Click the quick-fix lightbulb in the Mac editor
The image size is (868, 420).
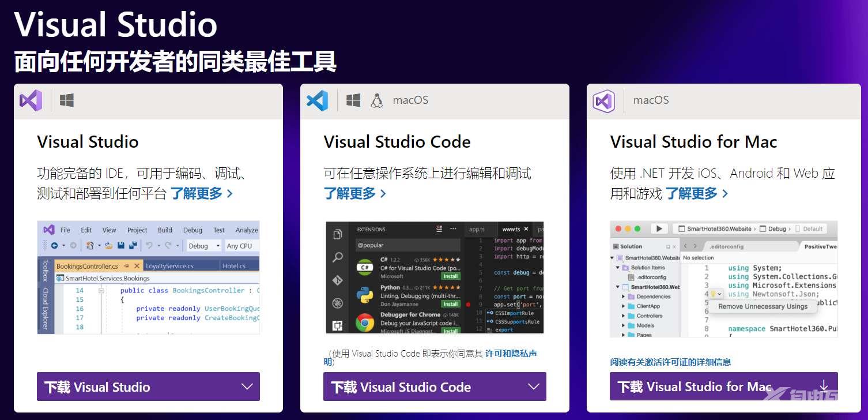click(713, 294)
